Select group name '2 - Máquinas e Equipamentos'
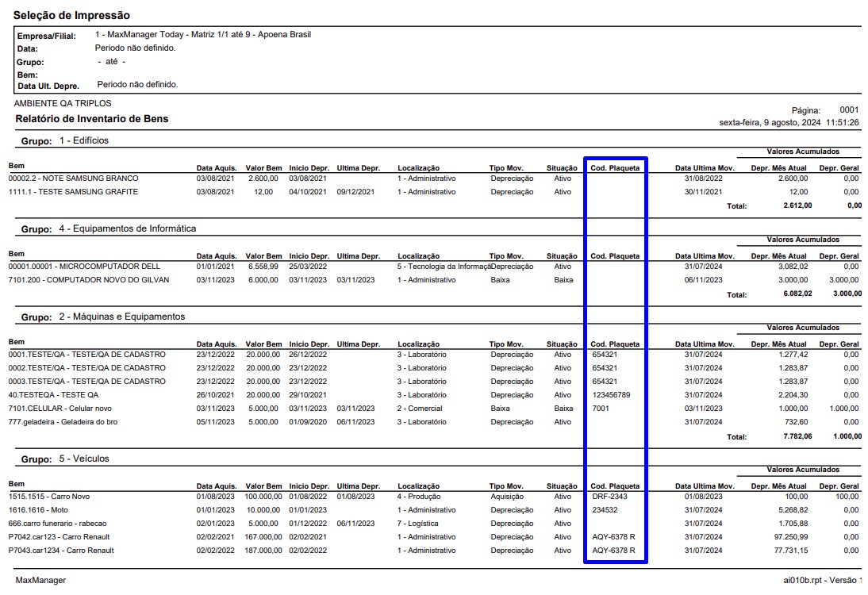The height and width of the screenshot is (595, 868). click(x=121, y=317)
